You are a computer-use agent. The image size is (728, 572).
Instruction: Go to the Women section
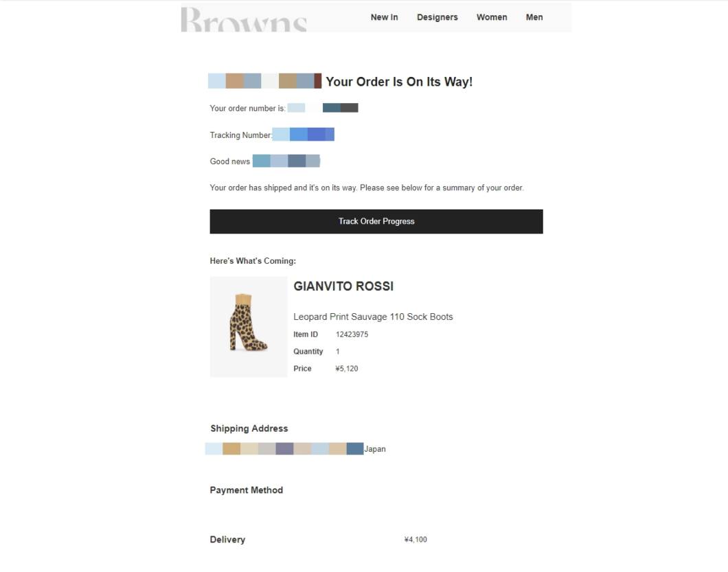(492, 17)
